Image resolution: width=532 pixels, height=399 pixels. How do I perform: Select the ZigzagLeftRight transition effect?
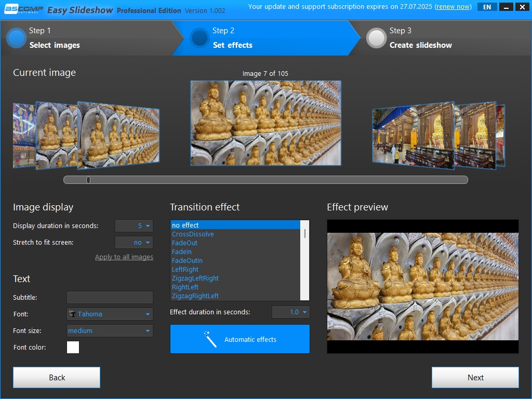(x=235, y=278)
